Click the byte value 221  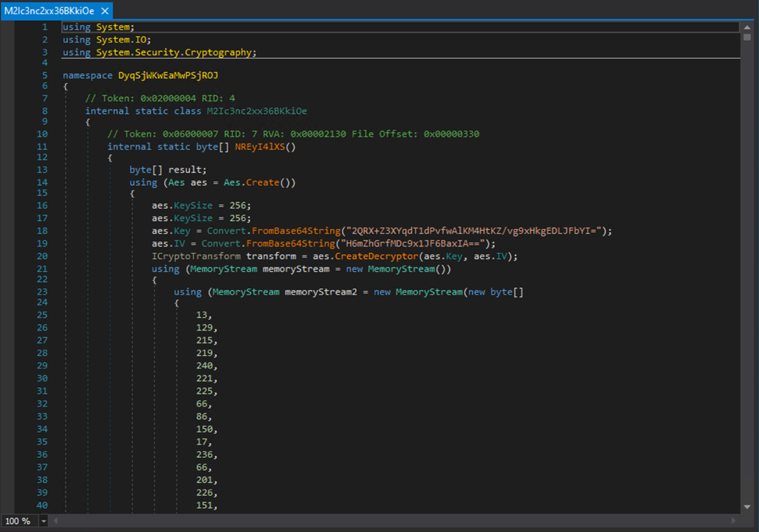204,378
